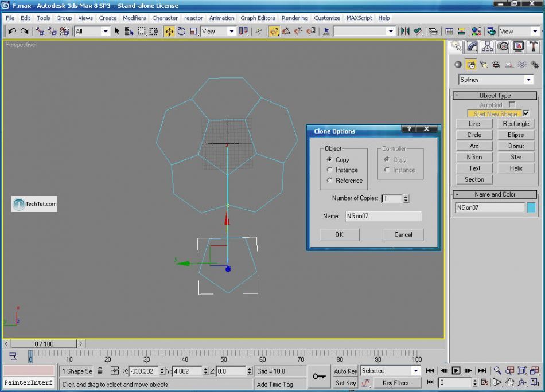
Task: Click the Rectangle shape button
Action: coord(516,124)
